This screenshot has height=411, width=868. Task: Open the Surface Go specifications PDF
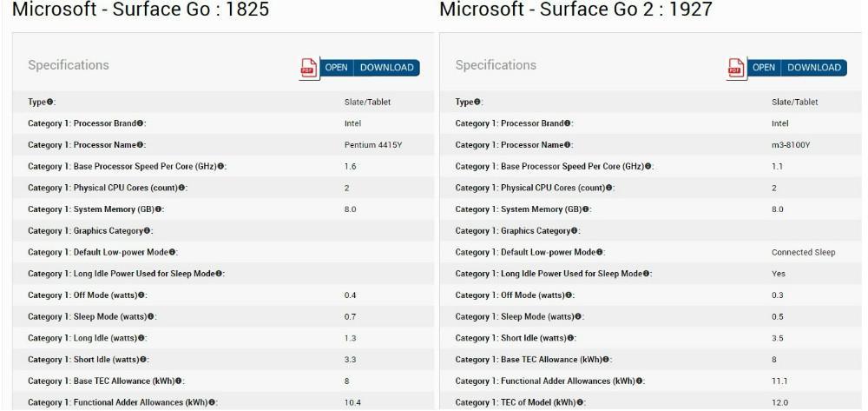click(336, 68)
